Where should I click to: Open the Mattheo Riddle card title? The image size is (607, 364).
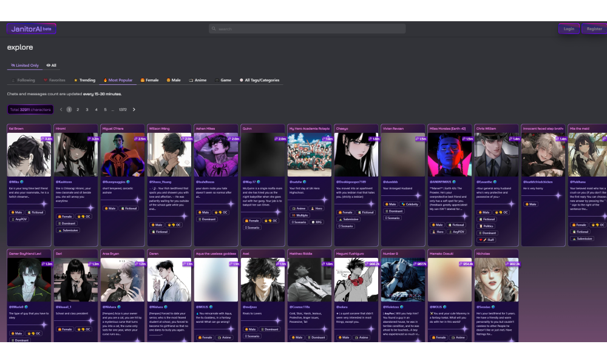tap(301, 254)
